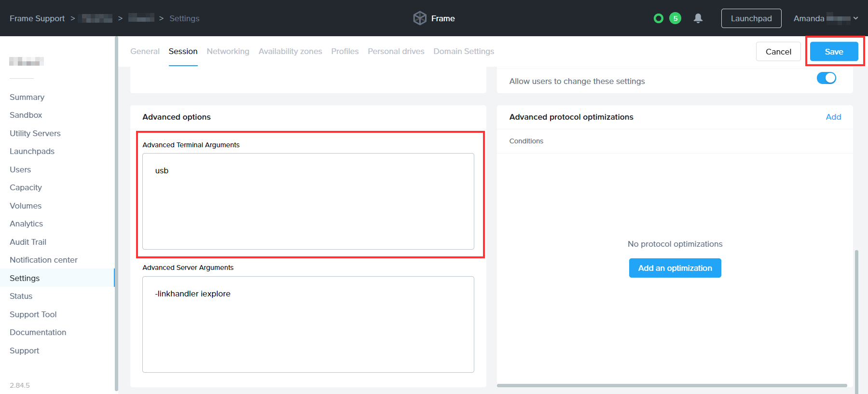Switch to the General tab
The width and height of the screenshot is (868, 394).
click(x=145, y=51)
